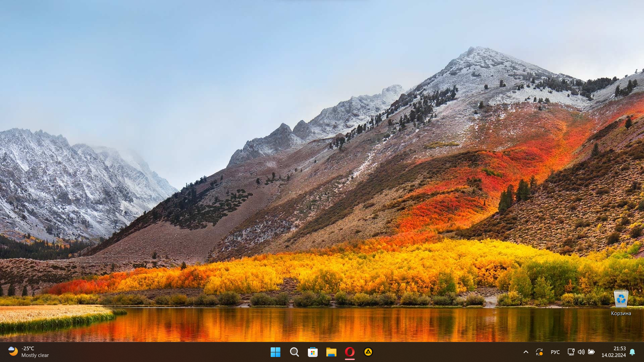
Task: Open taskbar Search magnifier
Action: (294, 352)
